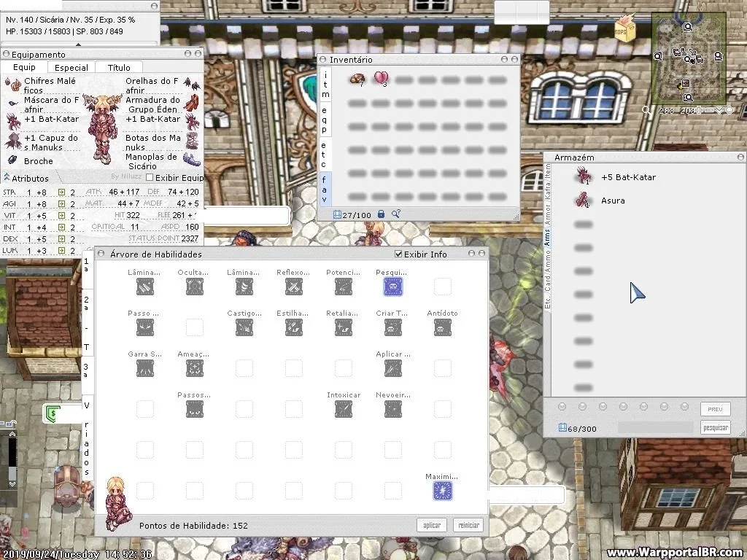This screenshot has width=747, height=560.
Task: Switch to the Título tab
Action: click(x=119, y=68)
